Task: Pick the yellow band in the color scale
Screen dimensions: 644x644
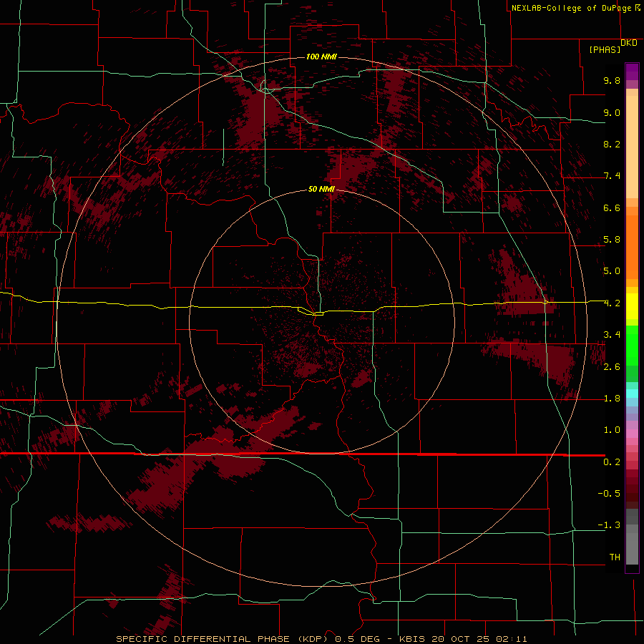Action: [x=632, y=306]
